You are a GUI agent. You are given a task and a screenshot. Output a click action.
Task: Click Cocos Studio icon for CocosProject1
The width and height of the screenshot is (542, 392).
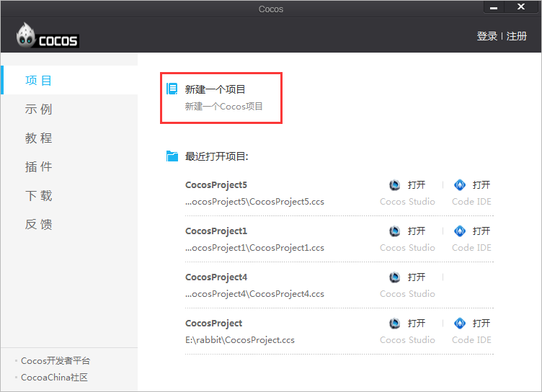[394, 231]
